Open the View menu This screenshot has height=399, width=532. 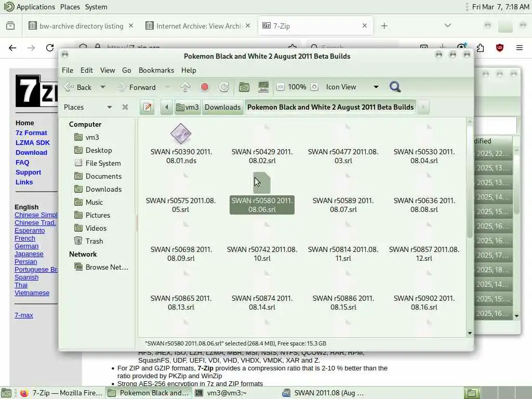point(107,70)
